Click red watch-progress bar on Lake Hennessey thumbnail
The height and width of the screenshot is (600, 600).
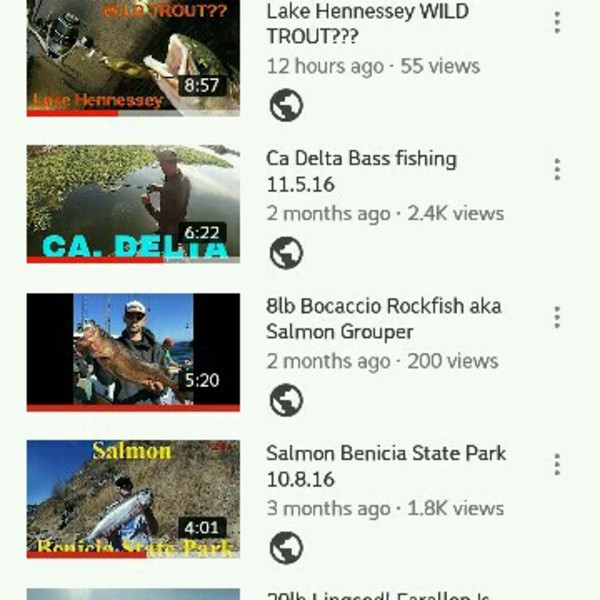pyautogui.click(x=72, y=114)
